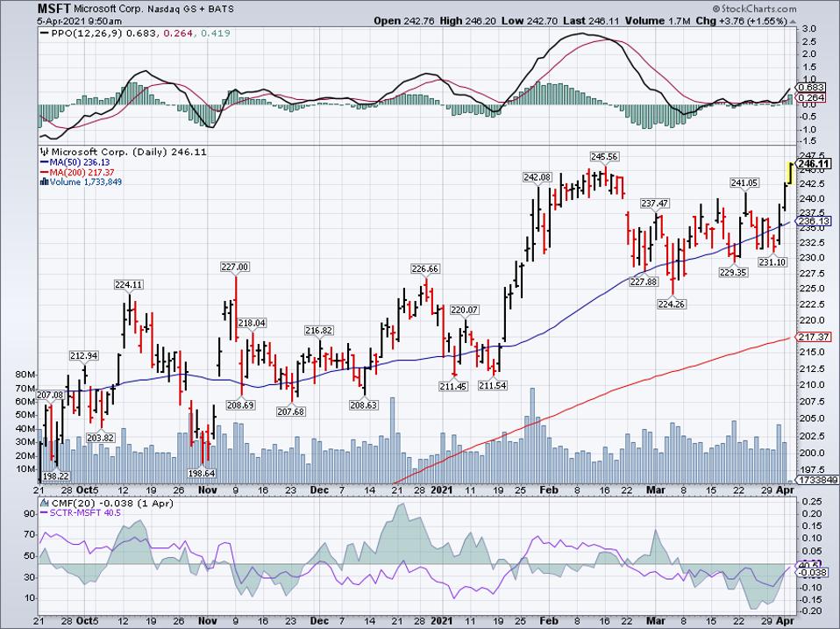Click the 203.82 low annotation

pos(100,438)
